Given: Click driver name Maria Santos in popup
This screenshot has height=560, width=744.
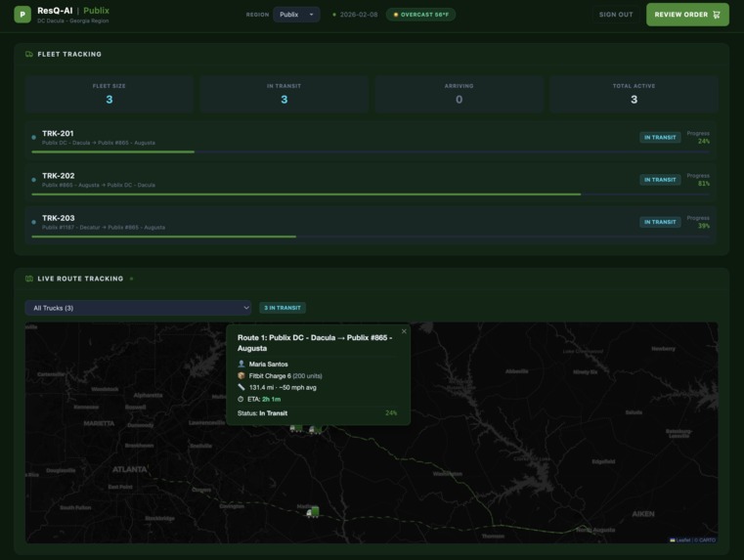Looking at the screenshot, I should [269, 365].
